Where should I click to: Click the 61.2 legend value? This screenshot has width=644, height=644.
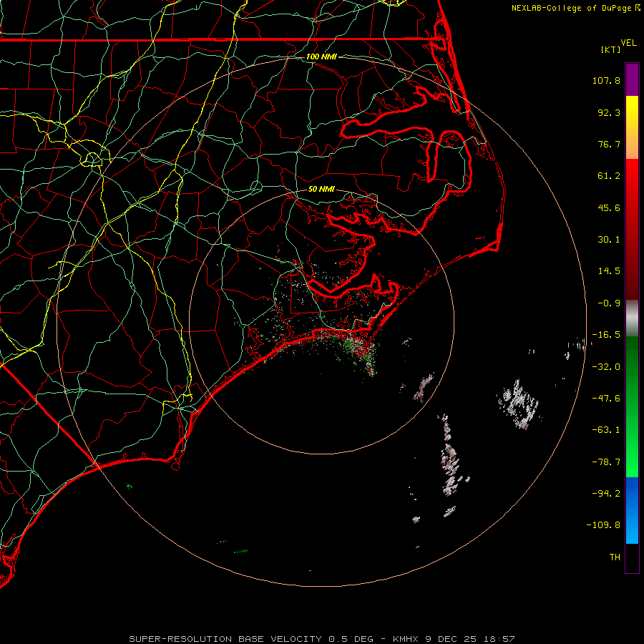click(x=609, y=176)
